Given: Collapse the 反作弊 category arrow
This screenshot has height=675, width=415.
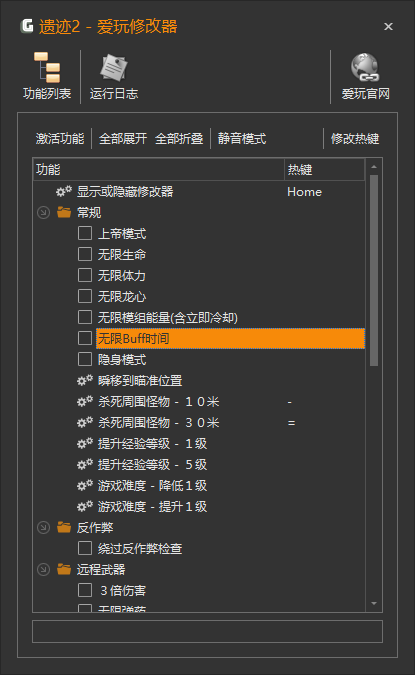Looking at the screenshot, I should pos(43,527).
